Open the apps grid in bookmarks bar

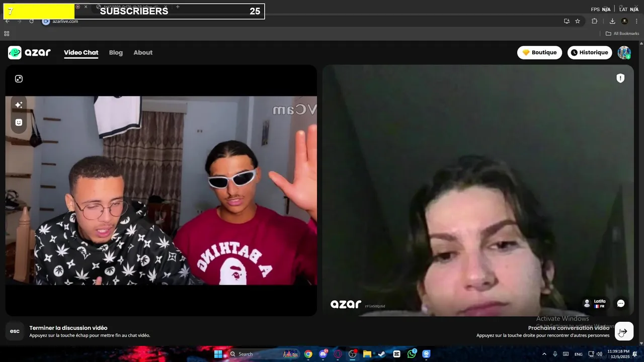(7, 34)
